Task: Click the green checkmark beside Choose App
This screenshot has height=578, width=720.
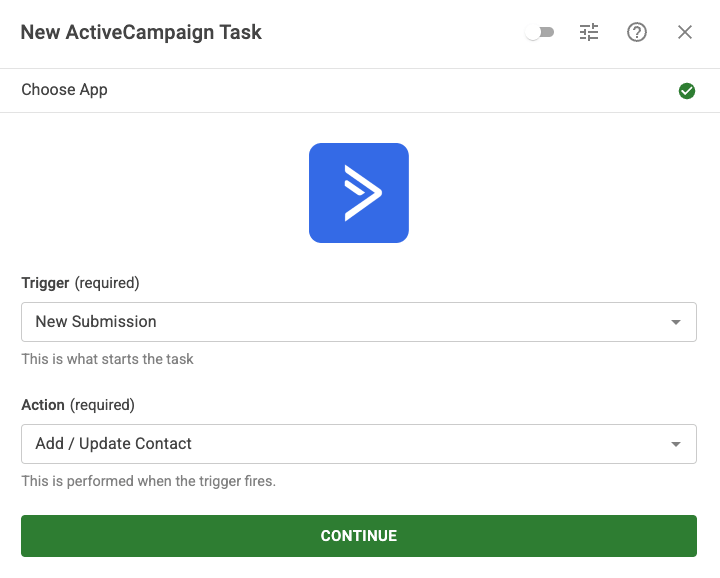Action: 687,91
